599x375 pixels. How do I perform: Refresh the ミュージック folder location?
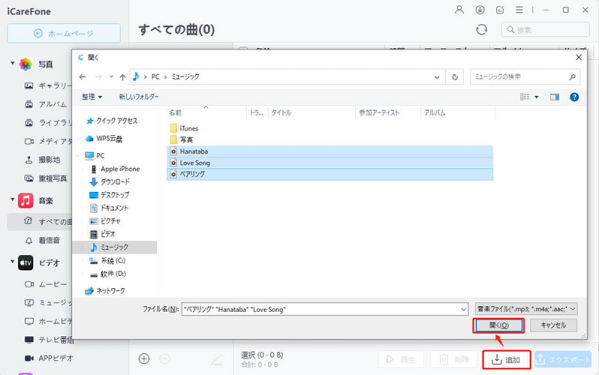pos(455,77)
